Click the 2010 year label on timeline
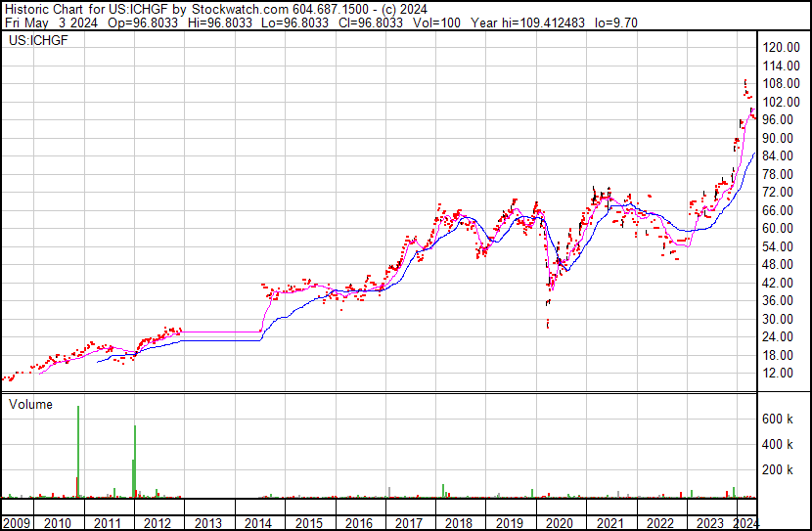Viewport: 812px width, 531px height. 57,523
